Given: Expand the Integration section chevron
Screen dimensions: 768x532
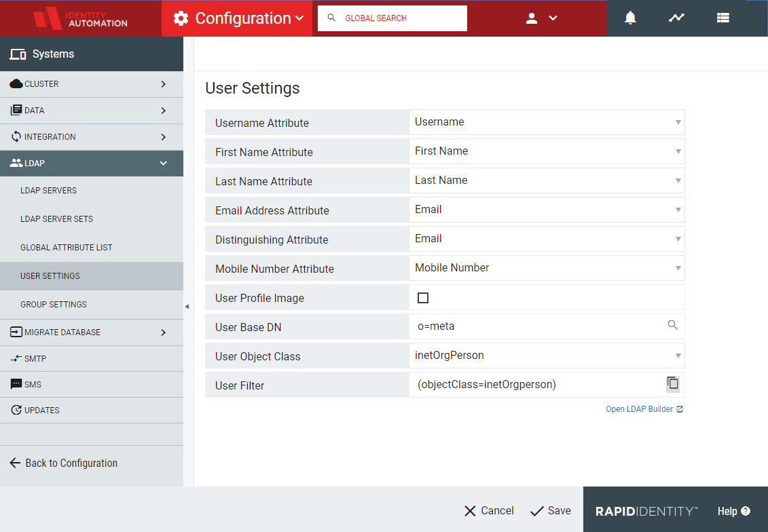Looking at the screenshot, I should coord(163,137).
